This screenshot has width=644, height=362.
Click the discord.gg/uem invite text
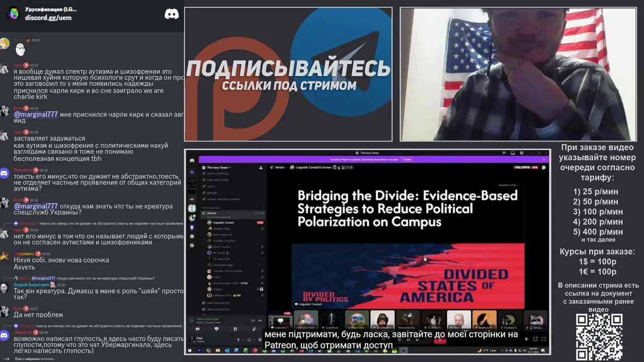[48, 18]
